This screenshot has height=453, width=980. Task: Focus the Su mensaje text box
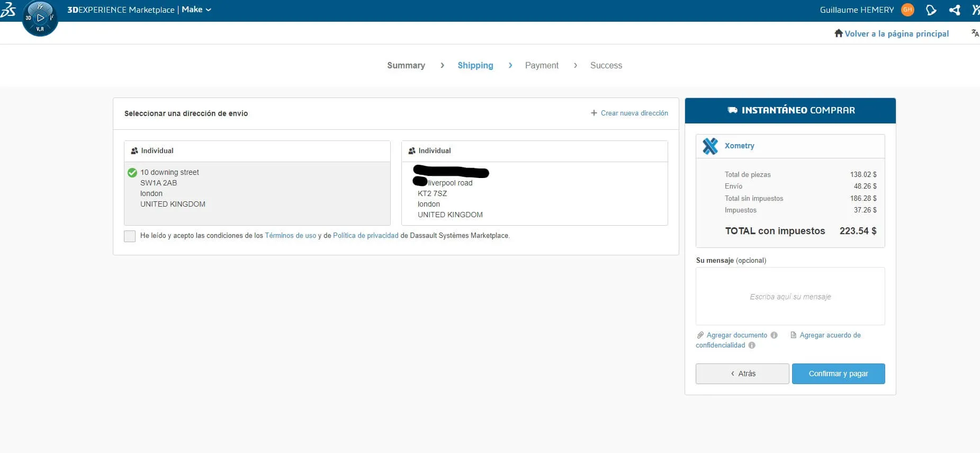point(790,296)
